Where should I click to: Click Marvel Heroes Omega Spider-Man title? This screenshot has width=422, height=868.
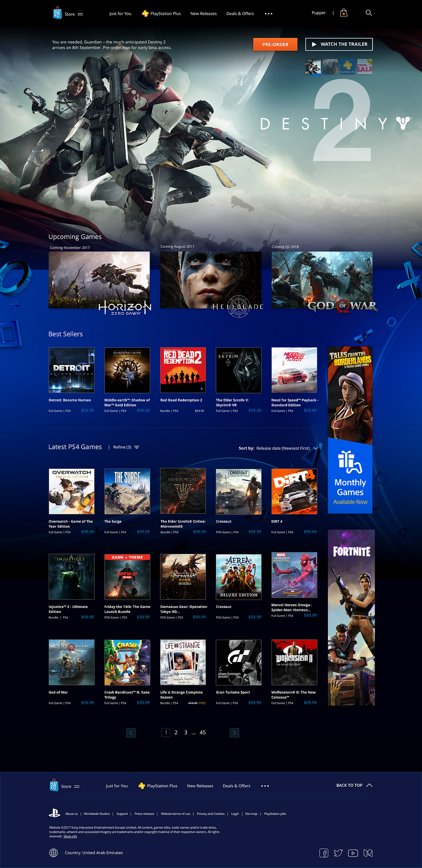[292, 608]
